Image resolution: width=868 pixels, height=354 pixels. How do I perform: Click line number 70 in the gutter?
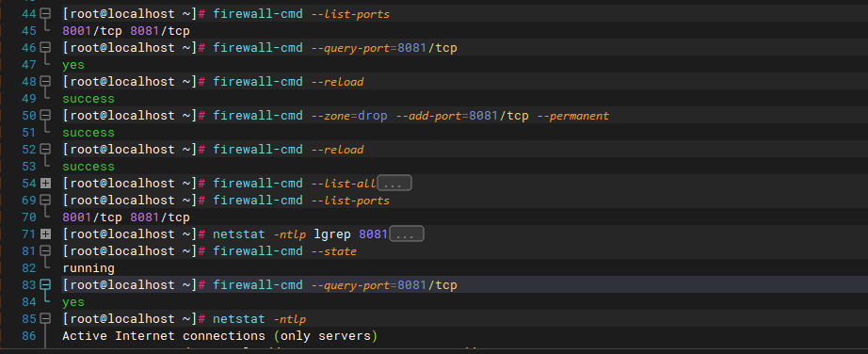(29, 217)
